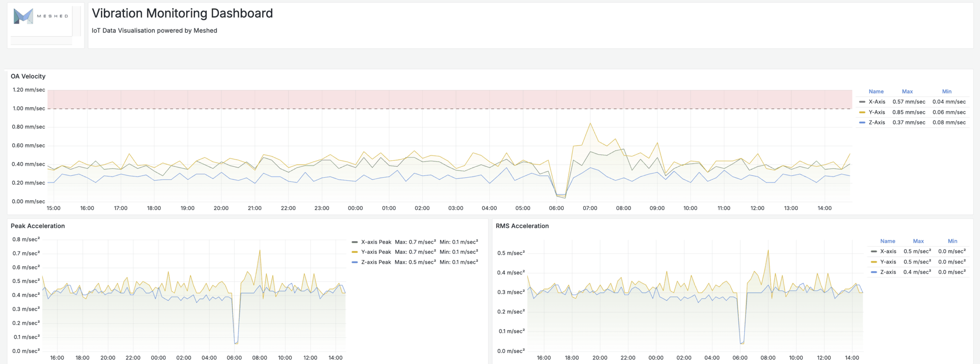Sort OA Velocity legend by Min column

[947, 91]
